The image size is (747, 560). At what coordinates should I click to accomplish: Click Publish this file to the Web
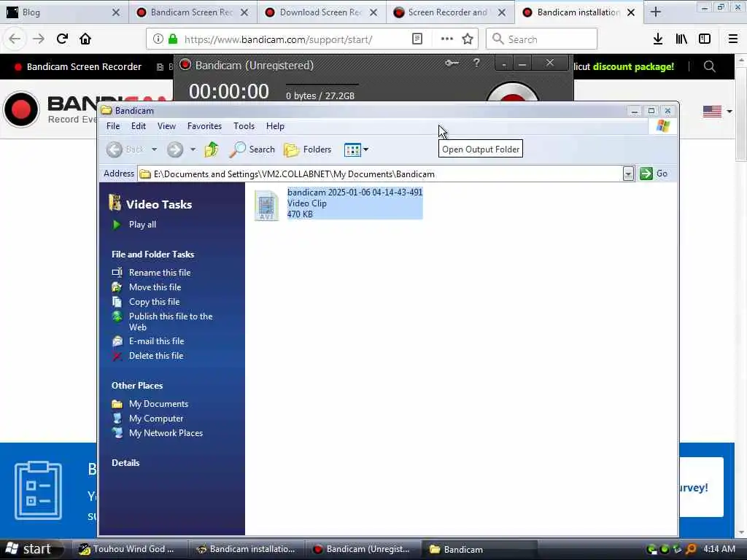(171, 322)
